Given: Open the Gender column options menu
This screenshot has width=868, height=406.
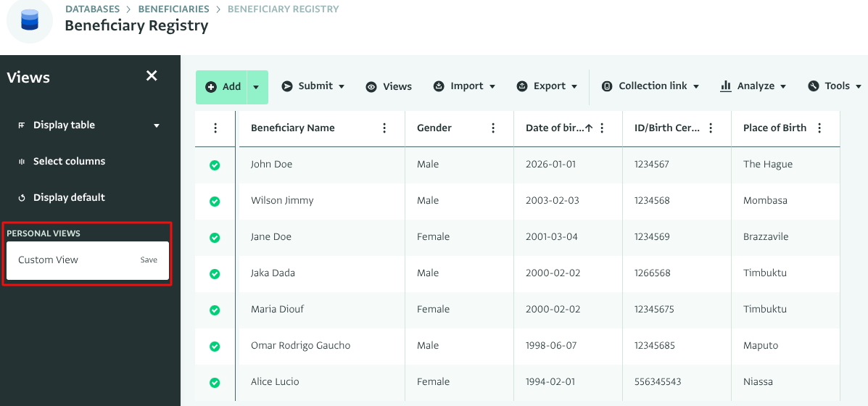Looking at the screenshot, I should (493, 128).
